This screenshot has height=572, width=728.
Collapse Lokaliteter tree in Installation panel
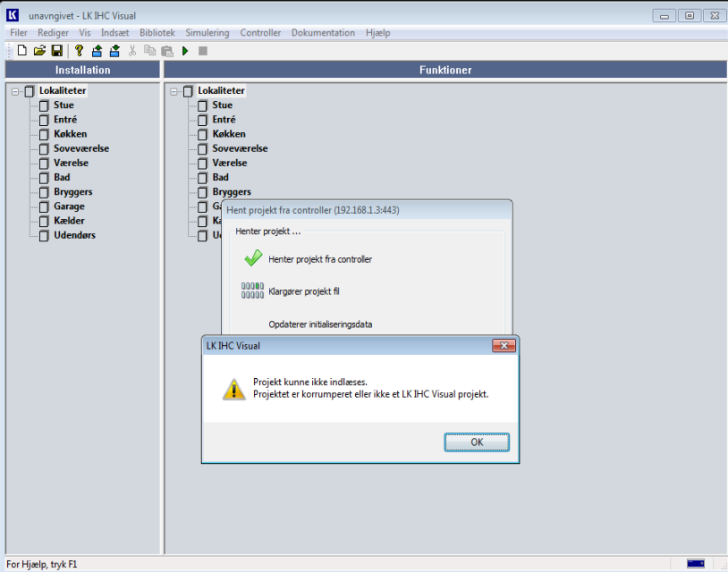point(15,91)
